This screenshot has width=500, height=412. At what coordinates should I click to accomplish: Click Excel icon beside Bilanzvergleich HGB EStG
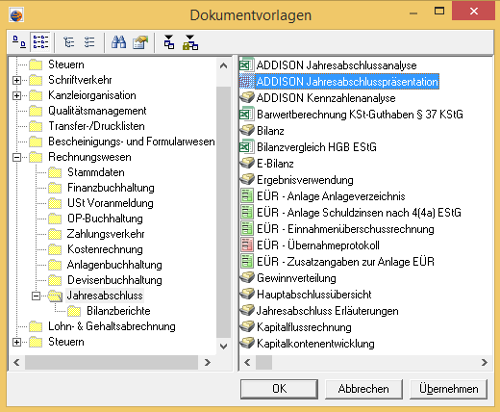247,147
